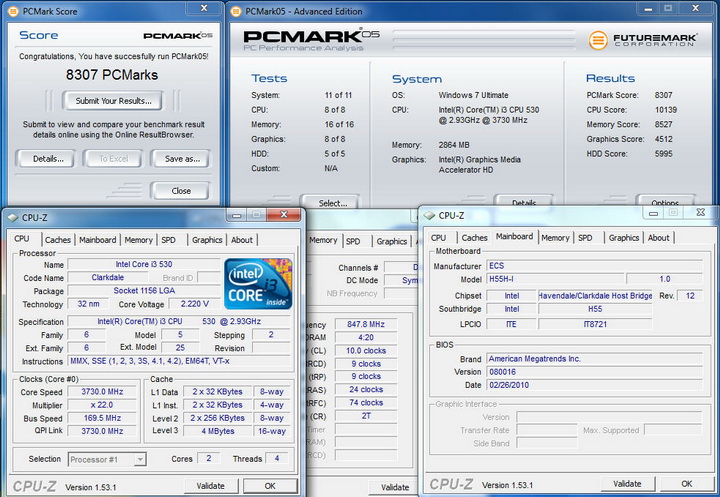Select Caches tab in right CPU-Z window

click(474, 238)
